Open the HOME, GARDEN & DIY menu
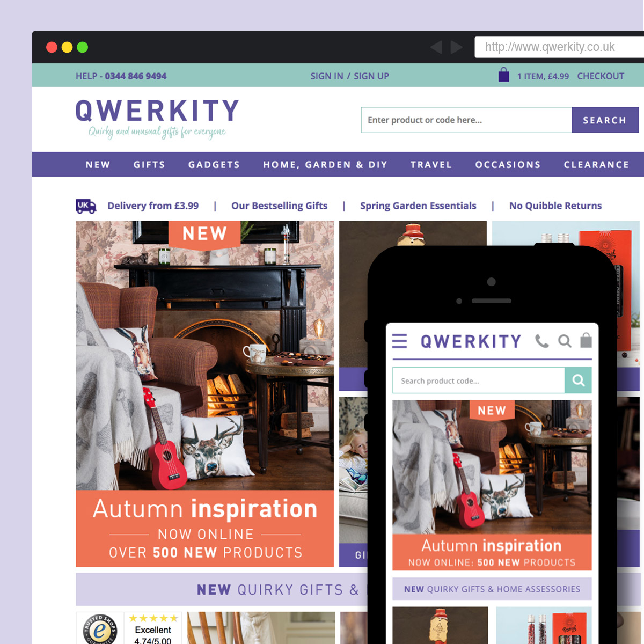 pyautogui.click(x=325, y=165)
